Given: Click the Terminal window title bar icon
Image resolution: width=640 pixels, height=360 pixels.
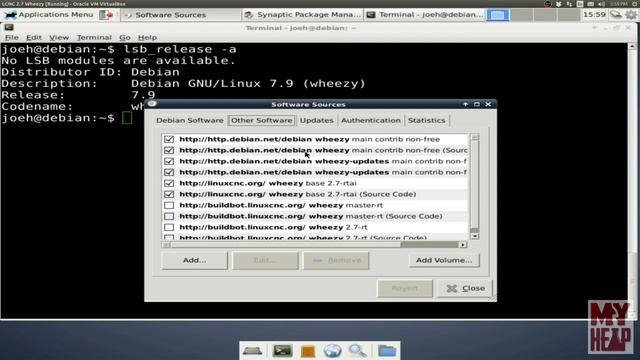Looking at the screenshot, I should tap(9, 28).
